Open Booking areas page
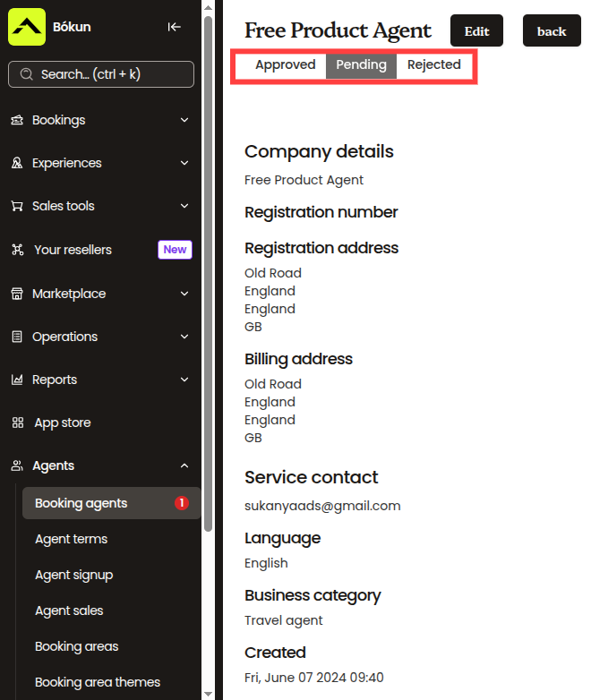This screenshot has height=700, width=591. tap(77, 646)
